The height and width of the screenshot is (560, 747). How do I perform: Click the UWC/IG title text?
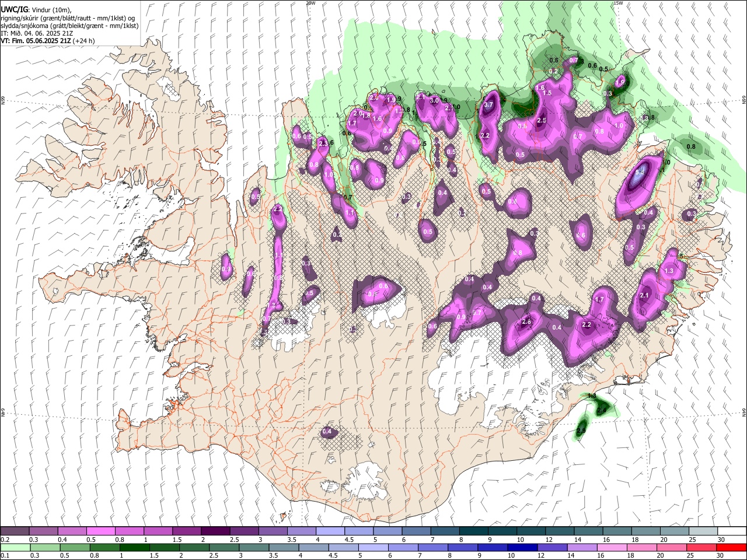[14, 9]
